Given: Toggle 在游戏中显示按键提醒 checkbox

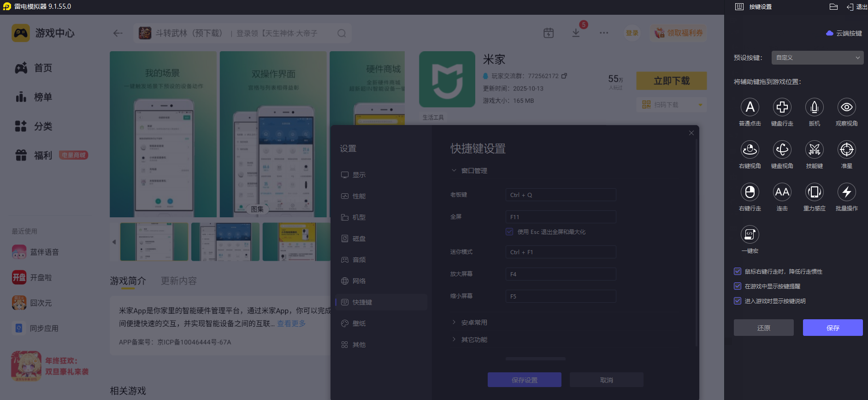Looking at the screenshot, I should tap(738, 286).
